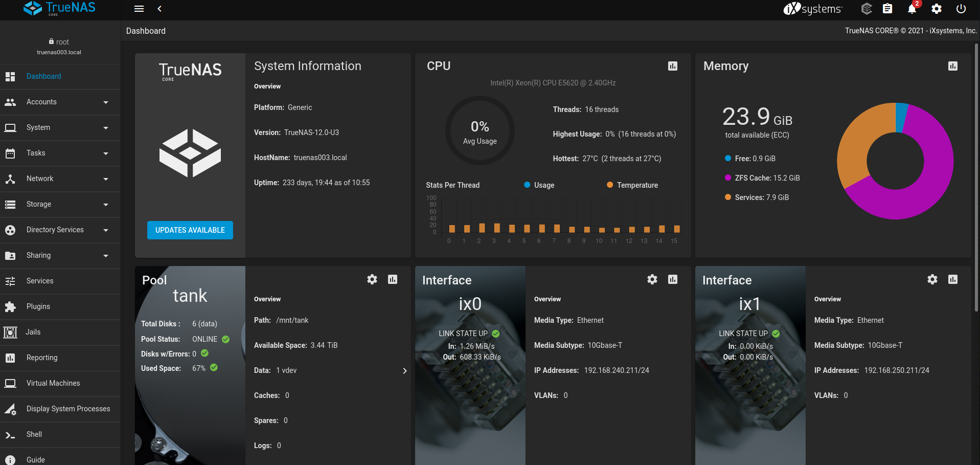Click the Reporting chart icon in sidebar

coord(10,358)
